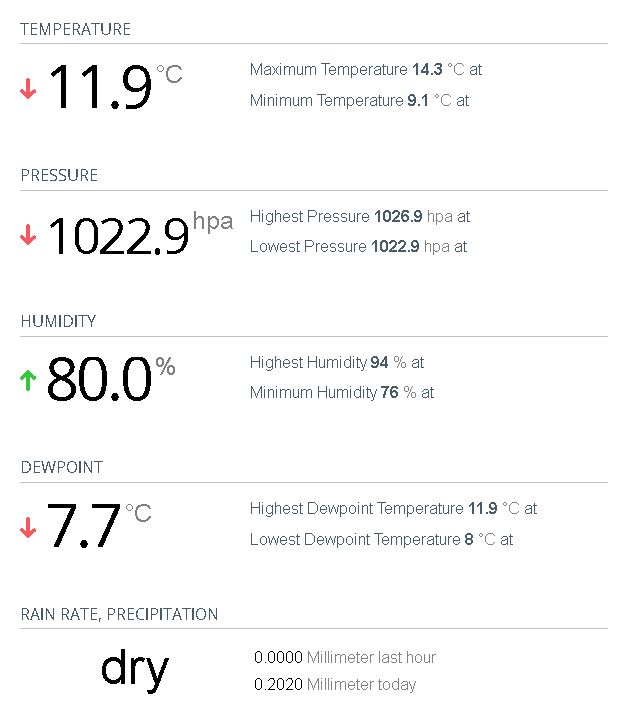Click the red down arrow beside dewpoint
The width and height of the screenshot is (623, 716).
tap(28, 527)
